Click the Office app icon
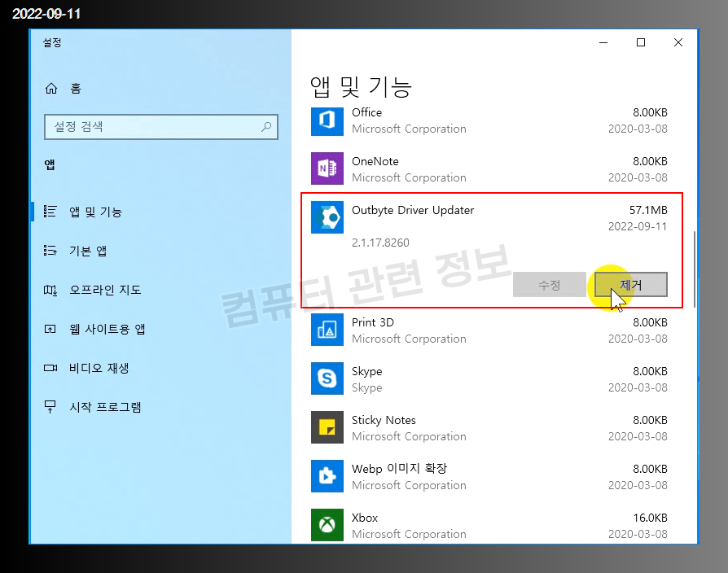 [327, 121]
